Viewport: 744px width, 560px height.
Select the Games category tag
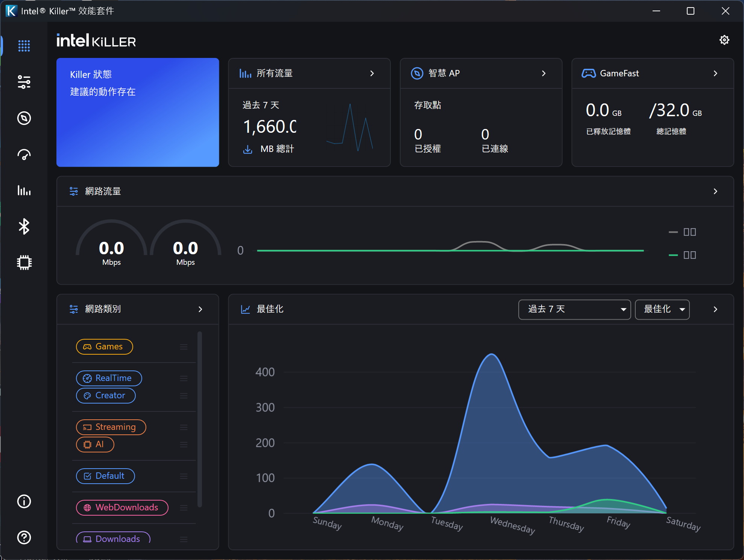pyautogui.click(x=104, y=347)
